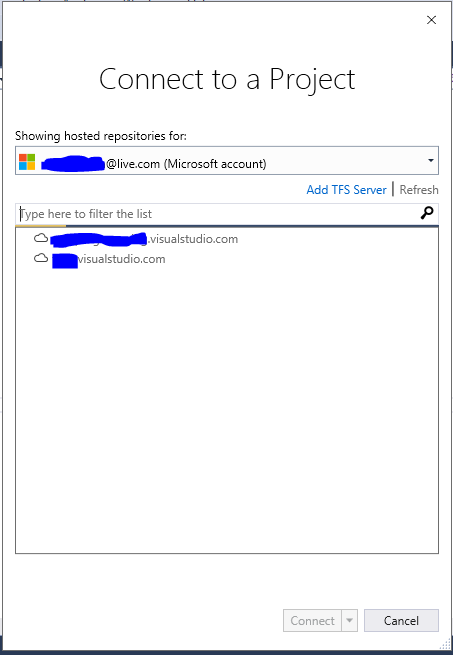Click the Connect button

313,620
